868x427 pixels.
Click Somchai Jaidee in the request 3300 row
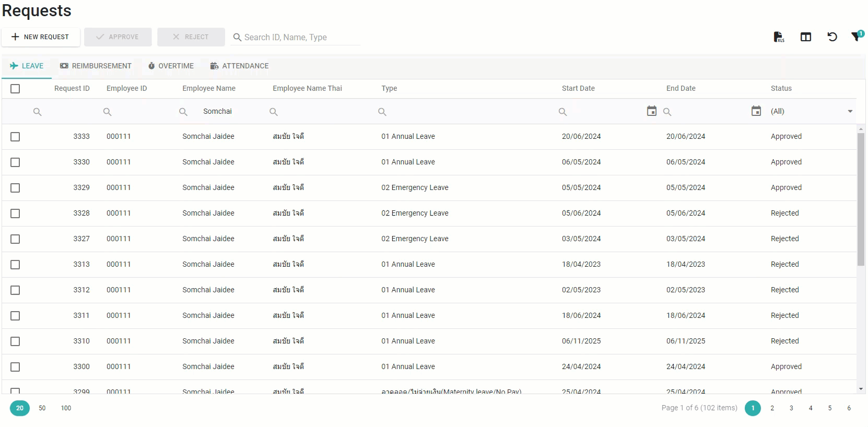208,367
